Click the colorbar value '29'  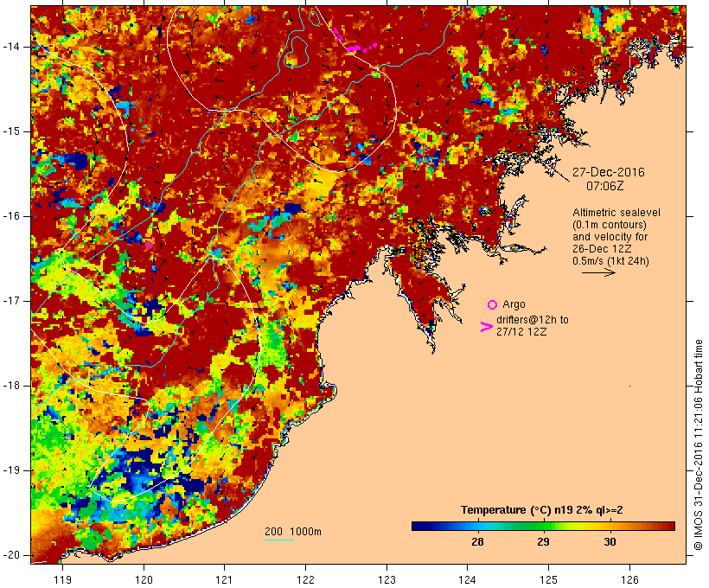(x=543, y=542)
